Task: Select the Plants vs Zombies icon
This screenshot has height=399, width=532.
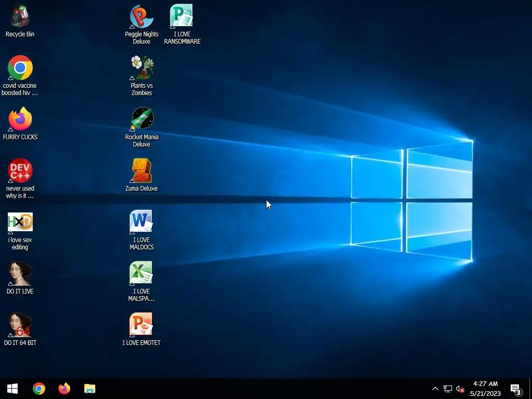Action: [141, 76]
